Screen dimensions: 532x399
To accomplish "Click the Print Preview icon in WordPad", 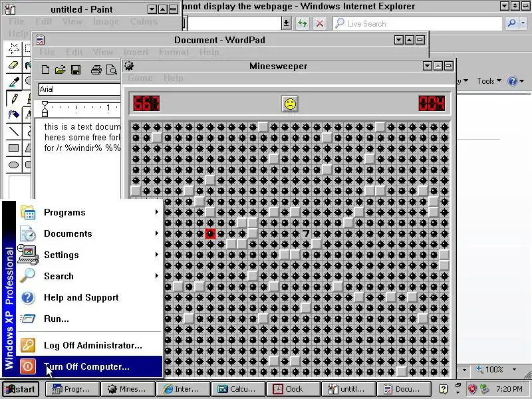I will [x=111, y=70].
